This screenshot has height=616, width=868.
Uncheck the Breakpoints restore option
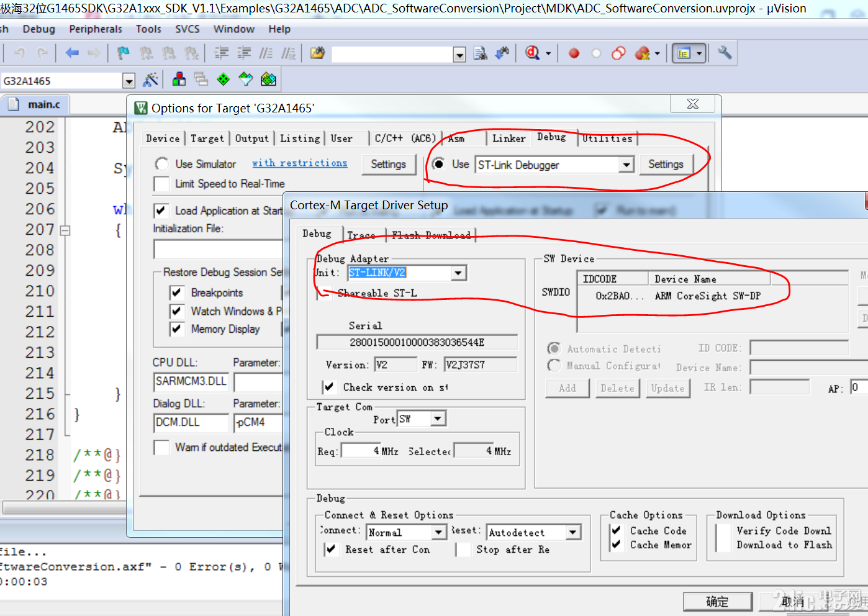pos(177,292)
